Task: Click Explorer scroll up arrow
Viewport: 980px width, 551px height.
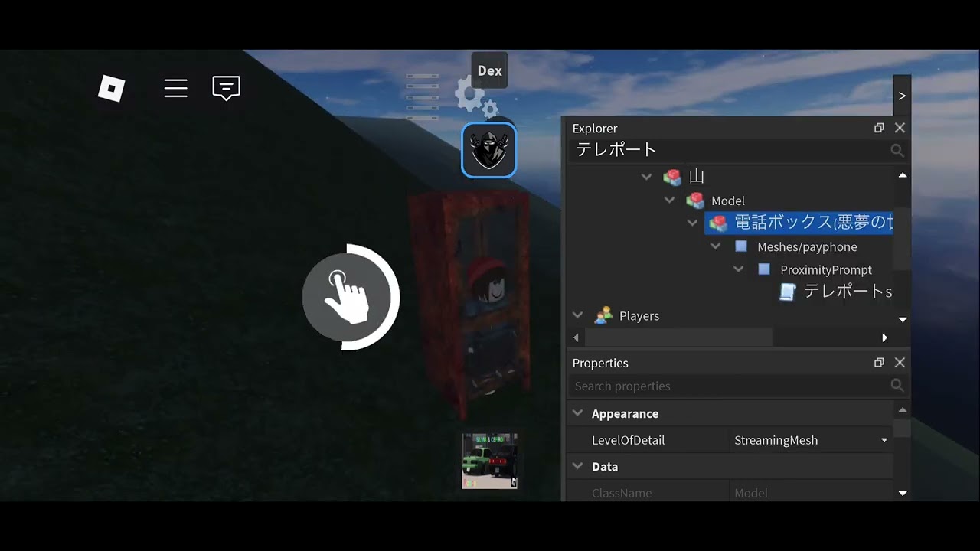Action: coord(903,175)
